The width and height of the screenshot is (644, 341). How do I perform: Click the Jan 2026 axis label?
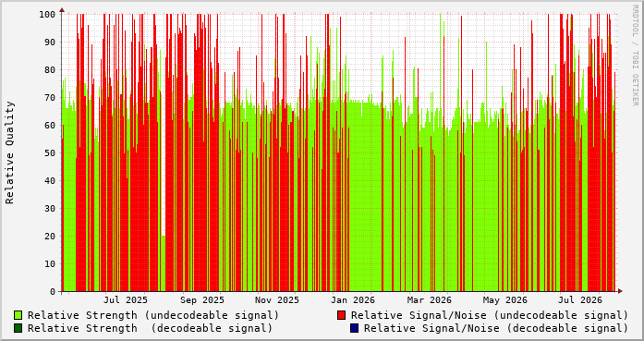click(x=353, y=300)
